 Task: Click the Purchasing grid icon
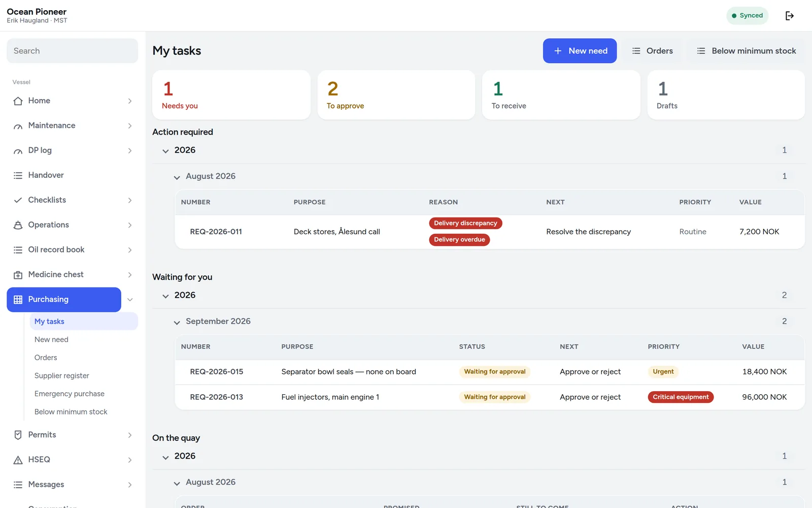18,300
